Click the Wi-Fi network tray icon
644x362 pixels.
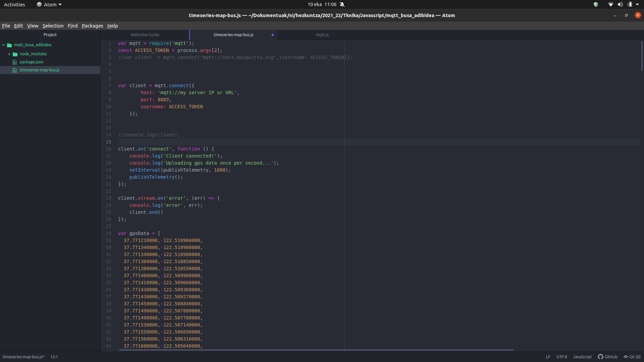tap(610, 4)
